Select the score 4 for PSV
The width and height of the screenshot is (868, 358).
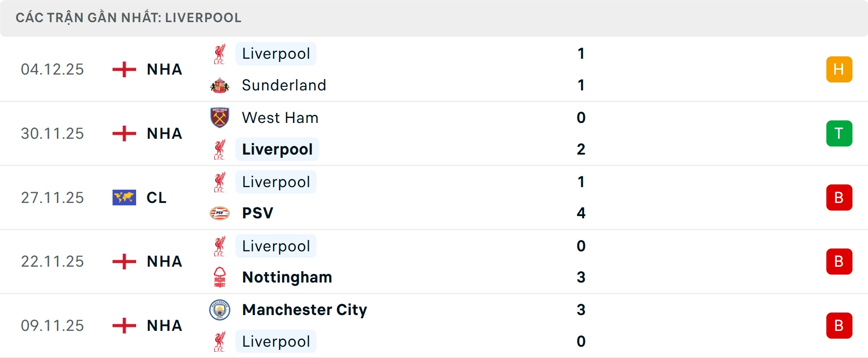point(581,213)
